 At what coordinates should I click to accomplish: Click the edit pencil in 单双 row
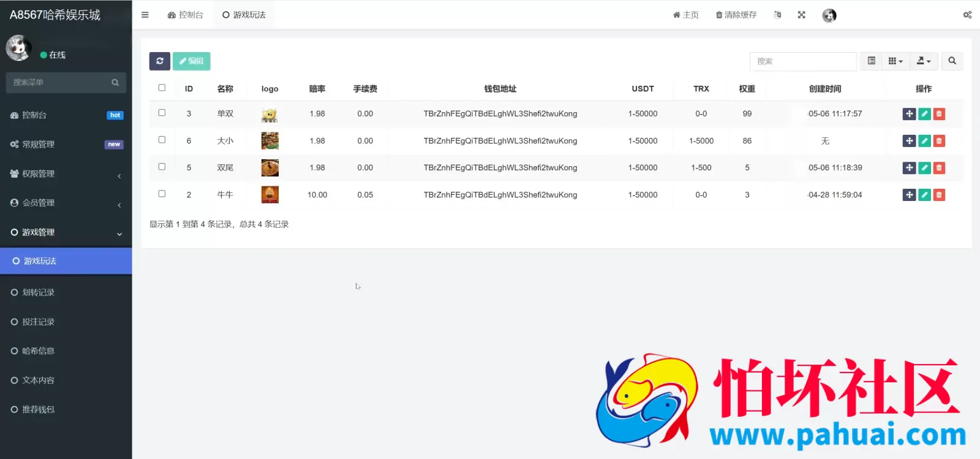click(924, 114)
